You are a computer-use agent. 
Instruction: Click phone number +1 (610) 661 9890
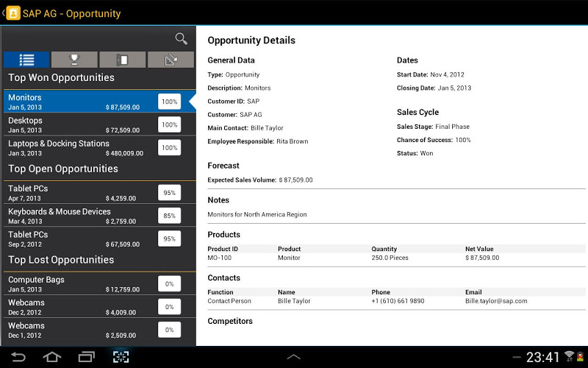point(398,301)
